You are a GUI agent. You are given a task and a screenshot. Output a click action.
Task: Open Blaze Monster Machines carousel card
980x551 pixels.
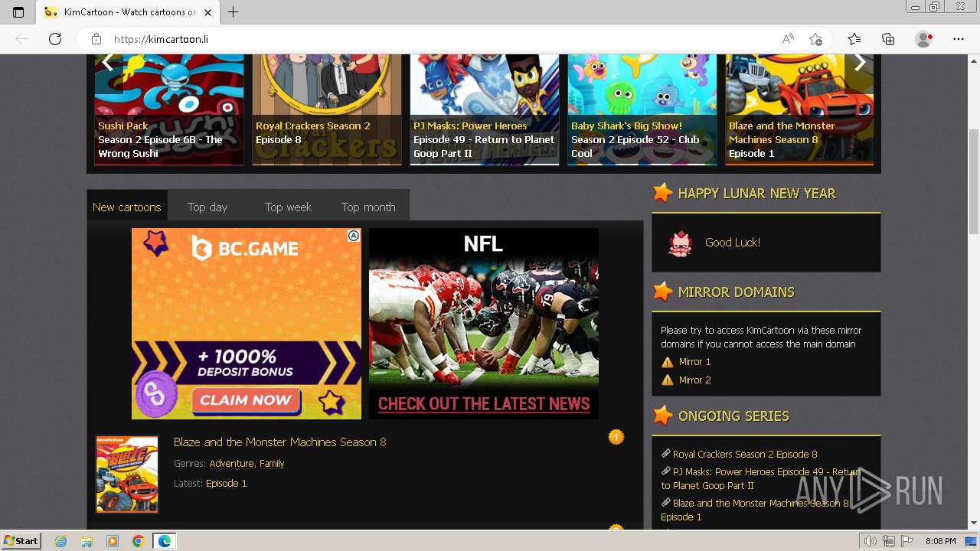click(x=799, y=109)
